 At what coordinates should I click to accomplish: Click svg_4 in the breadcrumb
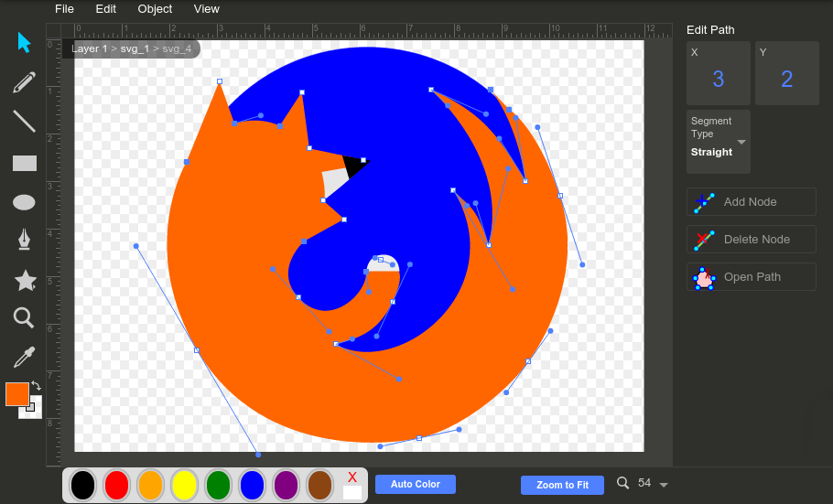177,48
